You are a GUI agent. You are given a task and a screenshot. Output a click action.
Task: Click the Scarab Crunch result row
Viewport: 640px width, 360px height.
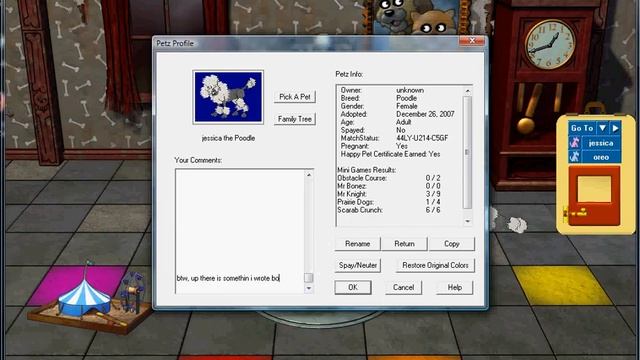pos(389,210)
